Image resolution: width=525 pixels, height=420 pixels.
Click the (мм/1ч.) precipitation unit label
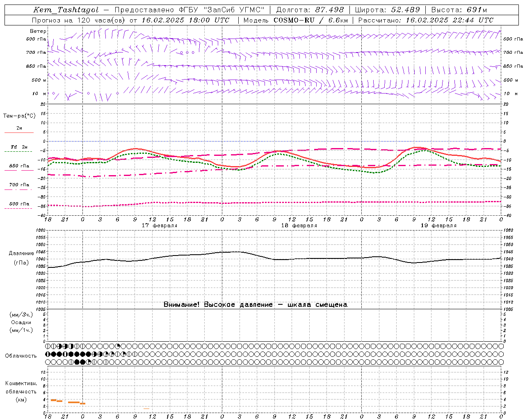[x=21, y=330]
